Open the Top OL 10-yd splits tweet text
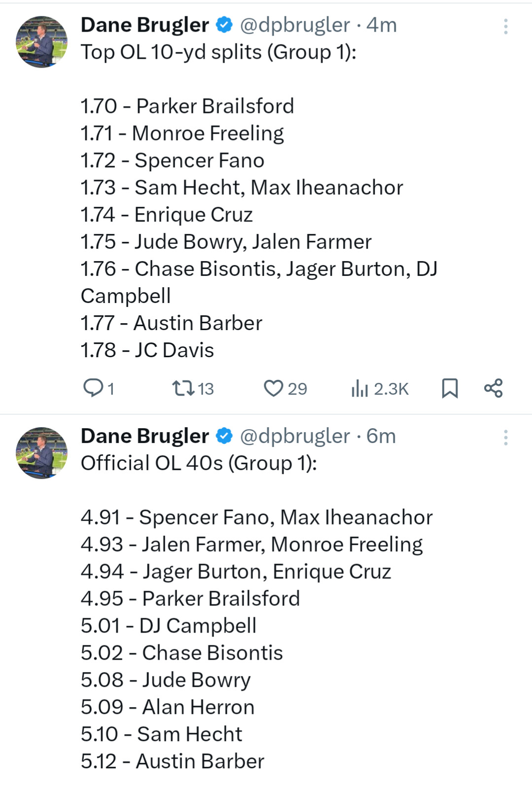Image resolution: width=532 pixels, height=787 pixels. tap(218, 52)
